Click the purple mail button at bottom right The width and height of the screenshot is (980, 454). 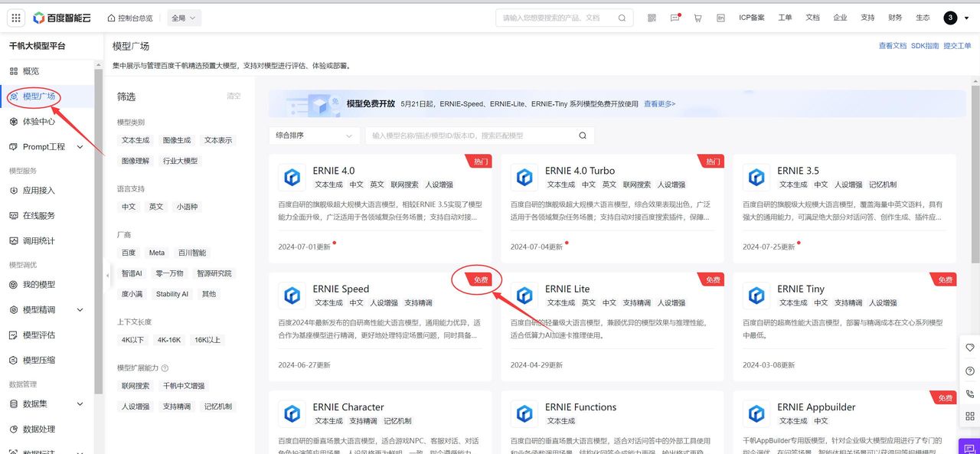tap(969, 446)
